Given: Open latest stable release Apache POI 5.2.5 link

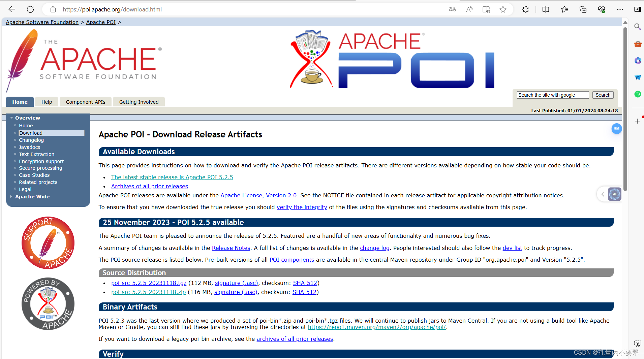Looking at the screenshot, I should point(172,177).
